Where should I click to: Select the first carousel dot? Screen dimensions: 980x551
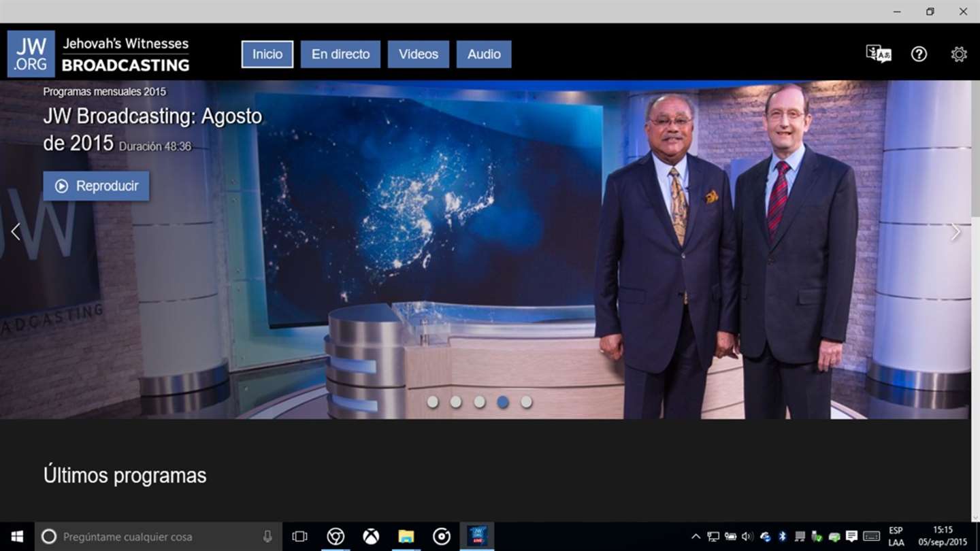click(x=433, y=402)
